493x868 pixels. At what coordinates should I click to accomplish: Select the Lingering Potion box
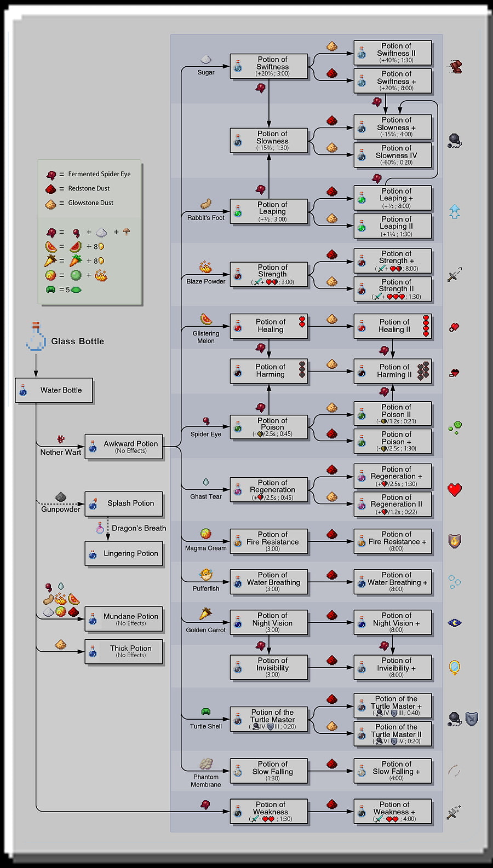124,553
